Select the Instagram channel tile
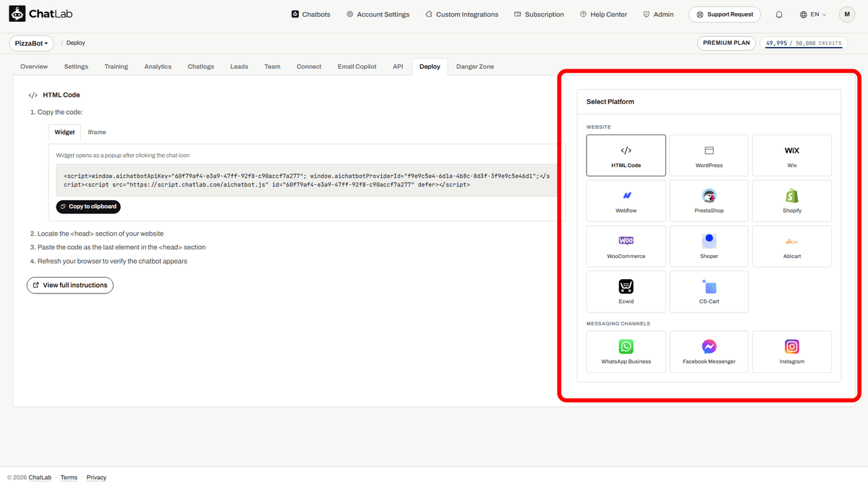Screen dimensions: 868x488 pos(792,351)
